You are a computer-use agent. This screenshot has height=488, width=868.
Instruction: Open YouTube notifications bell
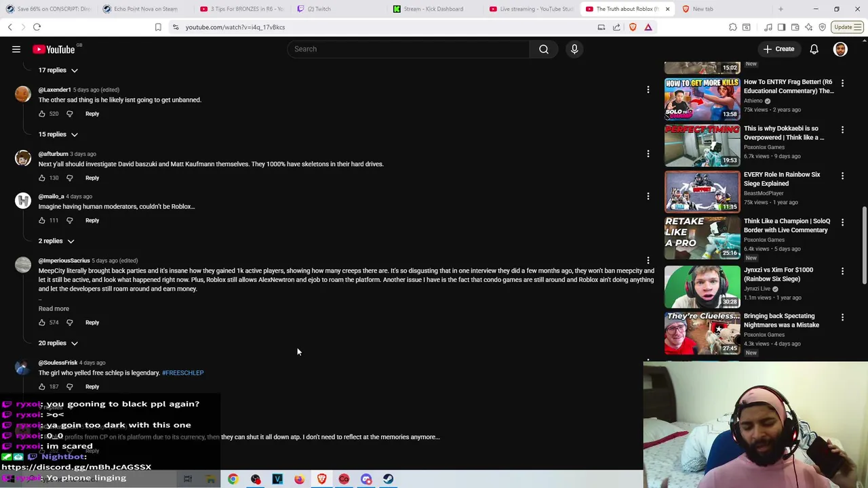point(814,49)
